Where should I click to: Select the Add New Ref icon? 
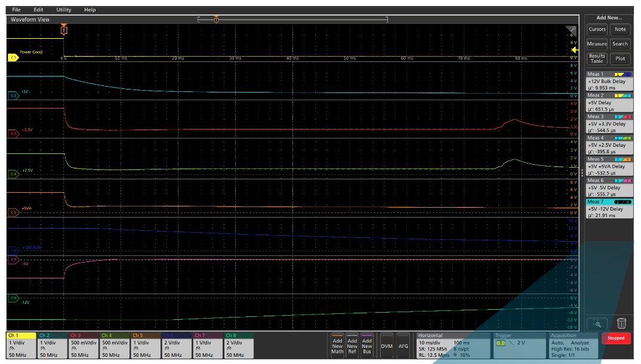click(x=351, y=345)
